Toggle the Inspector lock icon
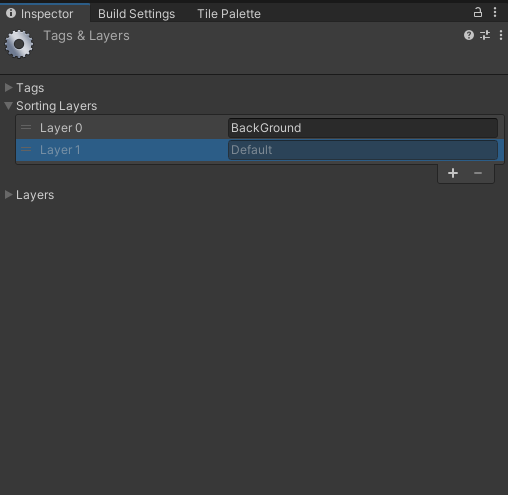This screenshot has width=508, height=495. [x=478, y=13]
